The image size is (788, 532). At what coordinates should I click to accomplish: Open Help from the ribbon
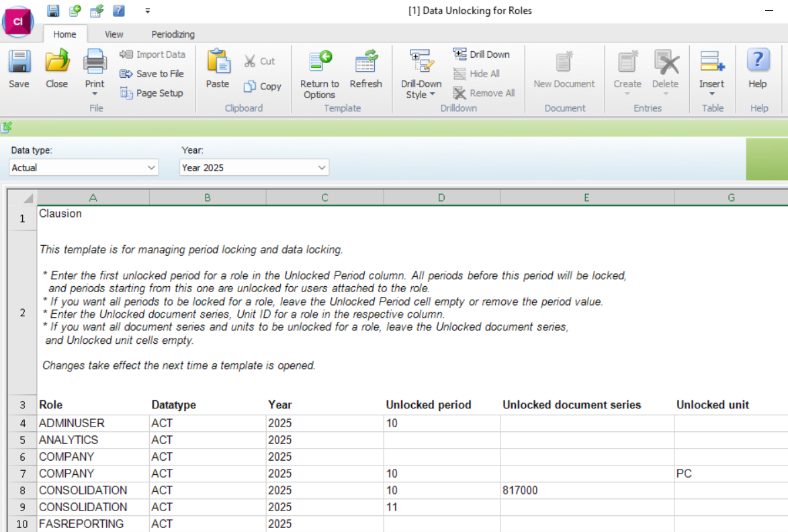(x=757, y=69)
